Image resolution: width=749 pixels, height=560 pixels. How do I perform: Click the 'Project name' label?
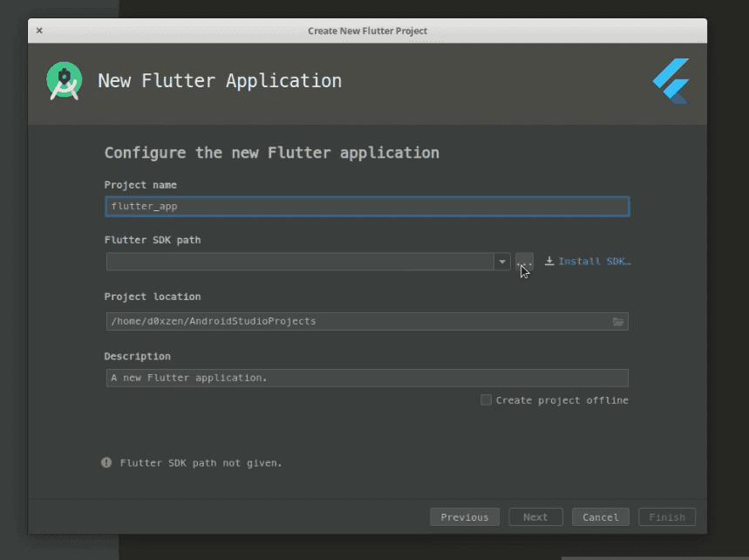click(140, 185)
